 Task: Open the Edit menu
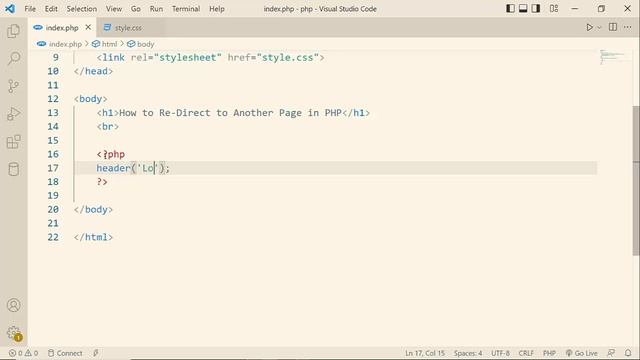click(x=51, y=9)
